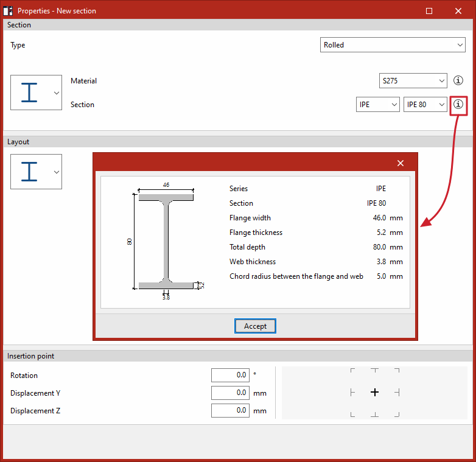
Task: Close the section information popup
Action: coord(401,163)
